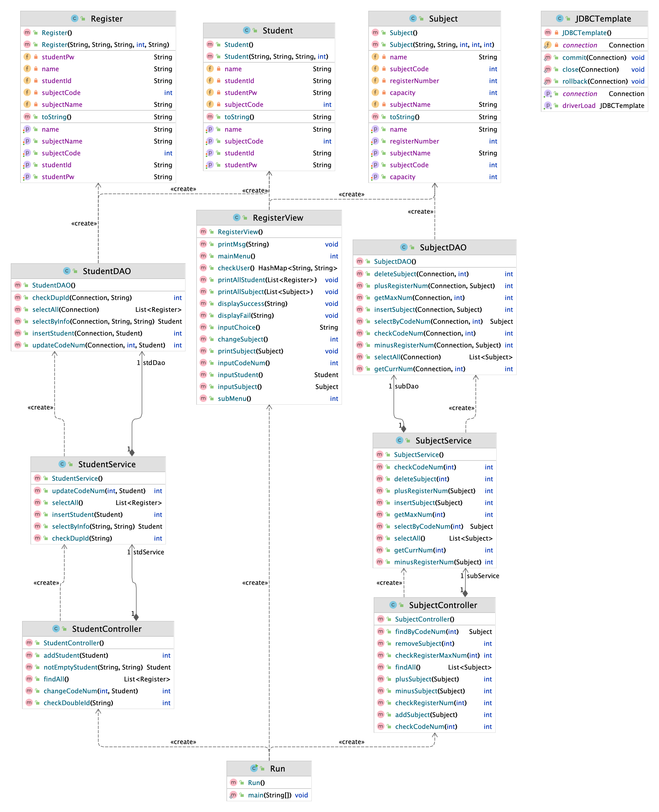This screenshot has width=659, height=812.
Task: Select selectByInfo(Connection, String, String) in StudentDAO
Action: point(98,321)
